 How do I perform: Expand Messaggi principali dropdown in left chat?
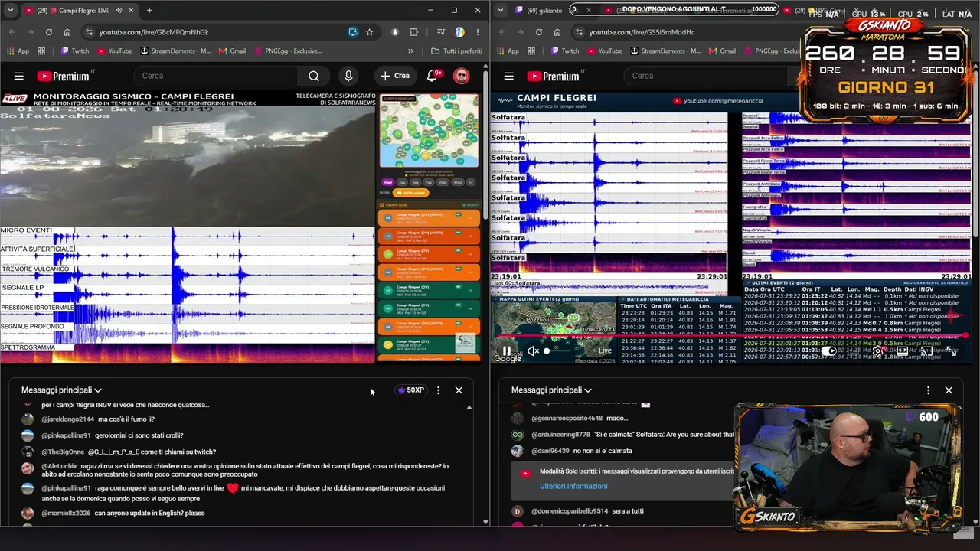point(61,390)
